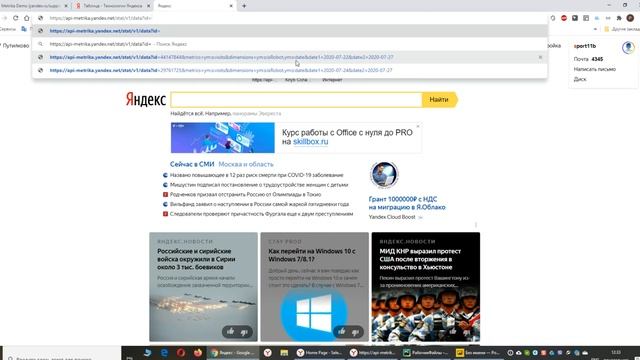Open the Сервисы apps bookmark

point(7,29)
